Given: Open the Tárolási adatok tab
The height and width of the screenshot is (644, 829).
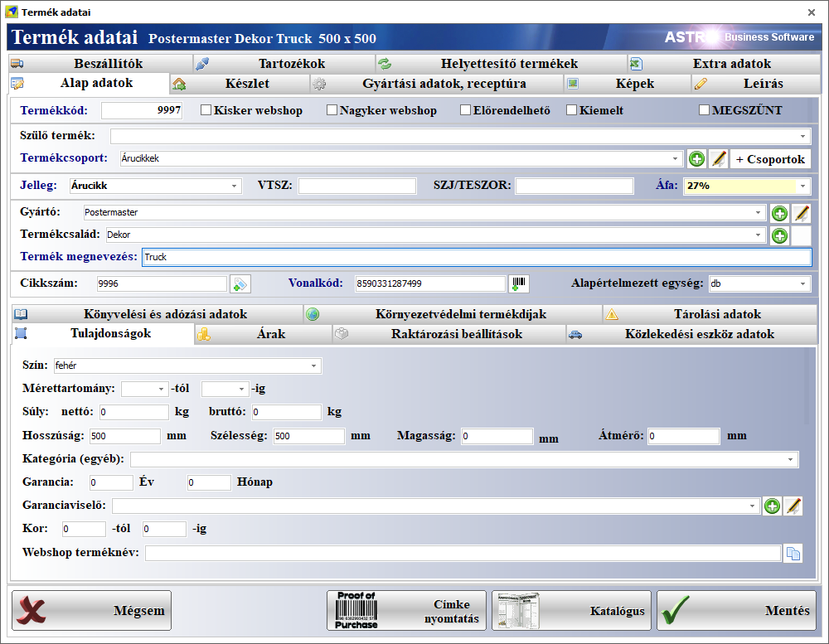Looking at the screenshot, I should click(710, 315).
